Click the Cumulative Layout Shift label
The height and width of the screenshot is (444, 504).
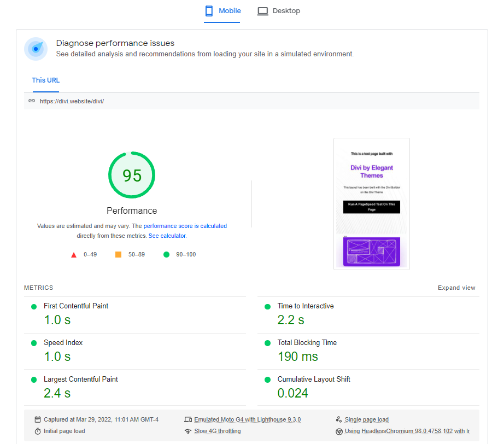point(314,379)
